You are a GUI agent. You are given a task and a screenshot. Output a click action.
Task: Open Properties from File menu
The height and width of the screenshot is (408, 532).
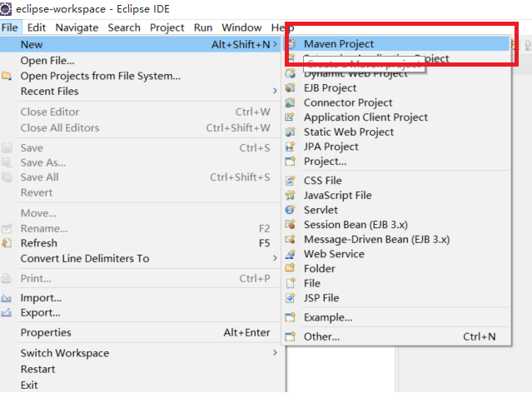141,332
